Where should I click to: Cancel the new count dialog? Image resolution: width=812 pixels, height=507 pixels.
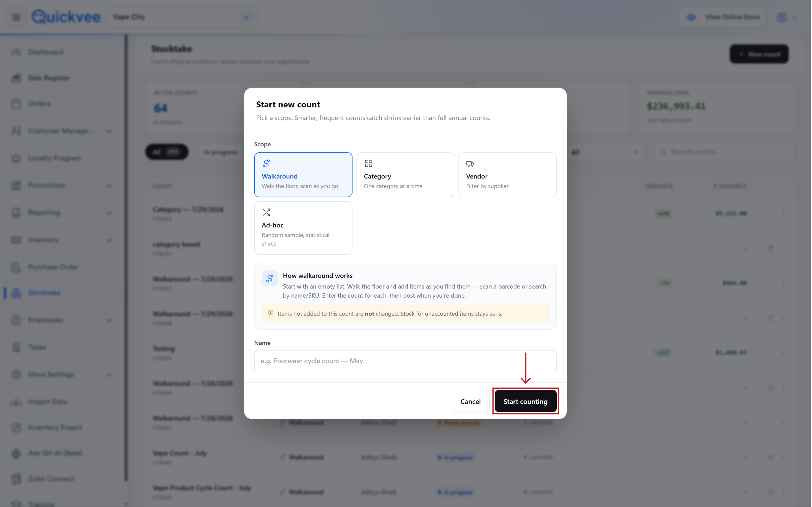470,401
